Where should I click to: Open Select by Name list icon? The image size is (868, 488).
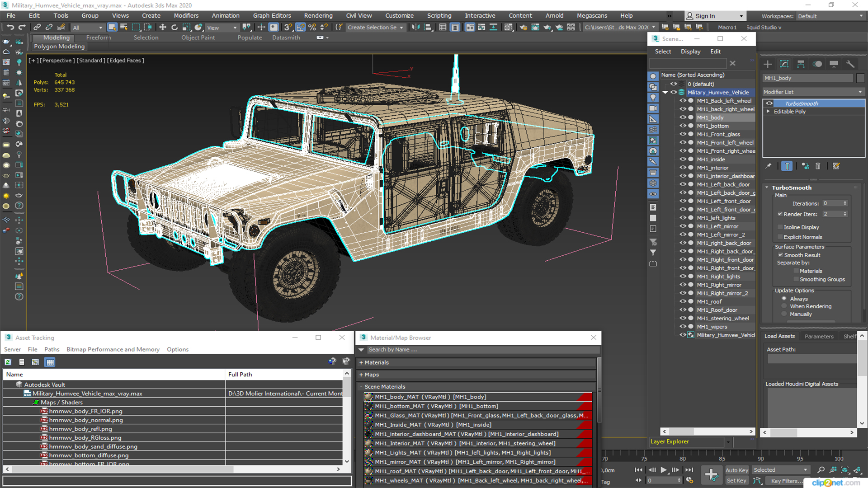point(124,28)
